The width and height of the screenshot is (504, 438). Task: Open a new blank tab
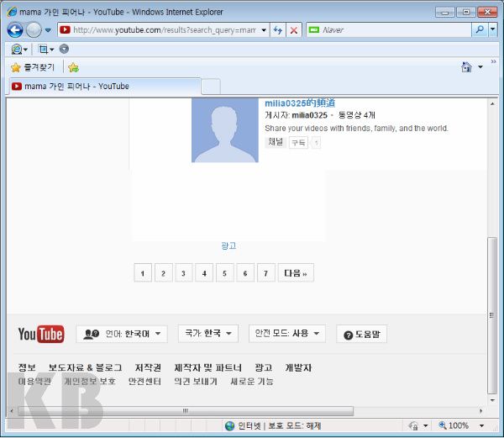click(x=211, y=87)
